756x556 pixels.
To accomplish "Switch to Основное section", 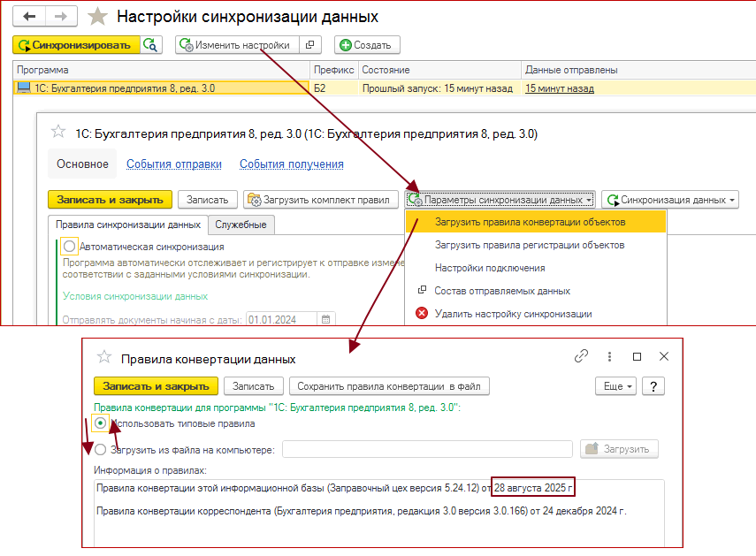I will (x=82, y=164).
